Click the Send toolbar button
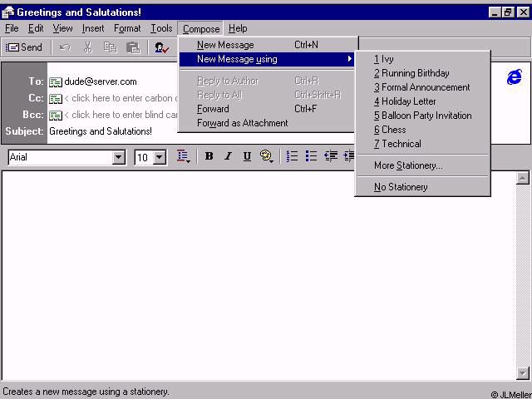This screenshot has height=399, width=532. 24,47
